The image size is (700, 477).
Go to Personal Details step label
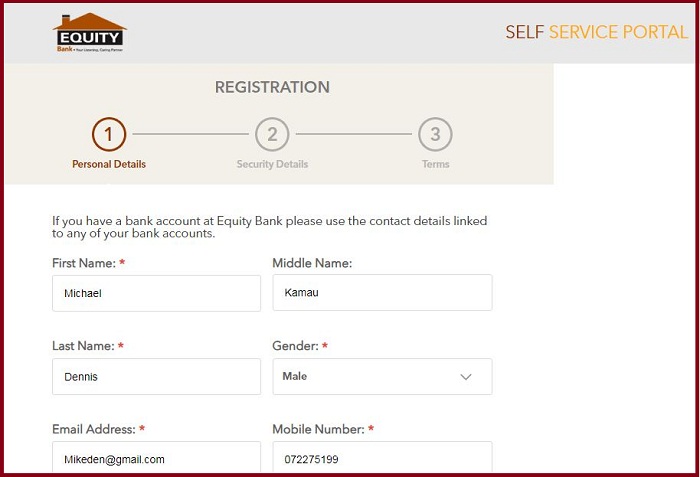[109, 164]
